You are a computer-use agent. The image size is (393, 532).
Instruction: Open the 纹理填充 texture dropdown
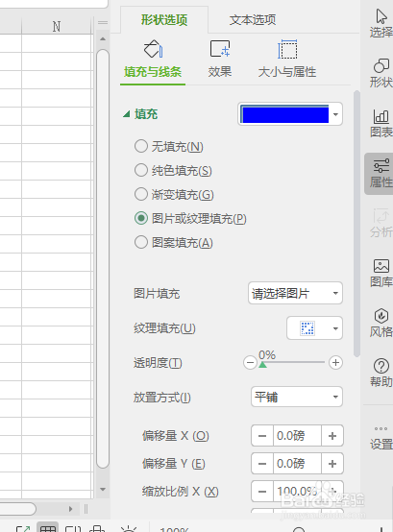click(314, 328)
